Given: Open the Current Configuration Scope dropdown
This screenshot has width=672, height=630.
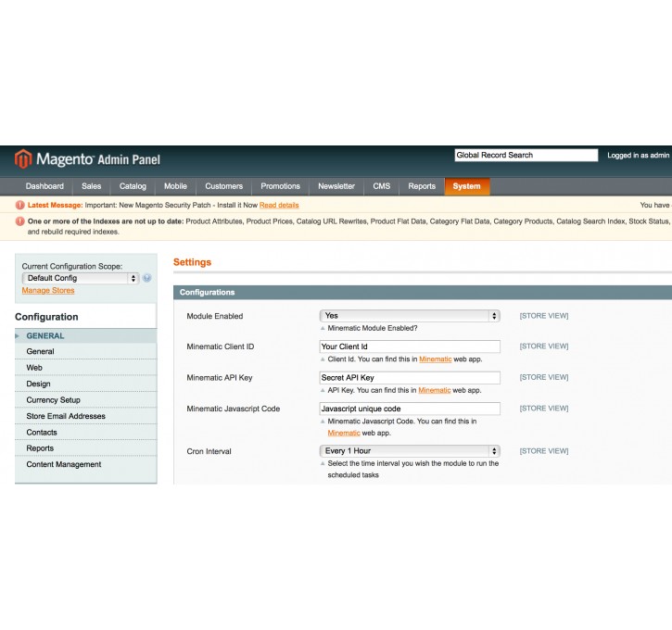Looking at the screenshot, I should coord(80,278).
